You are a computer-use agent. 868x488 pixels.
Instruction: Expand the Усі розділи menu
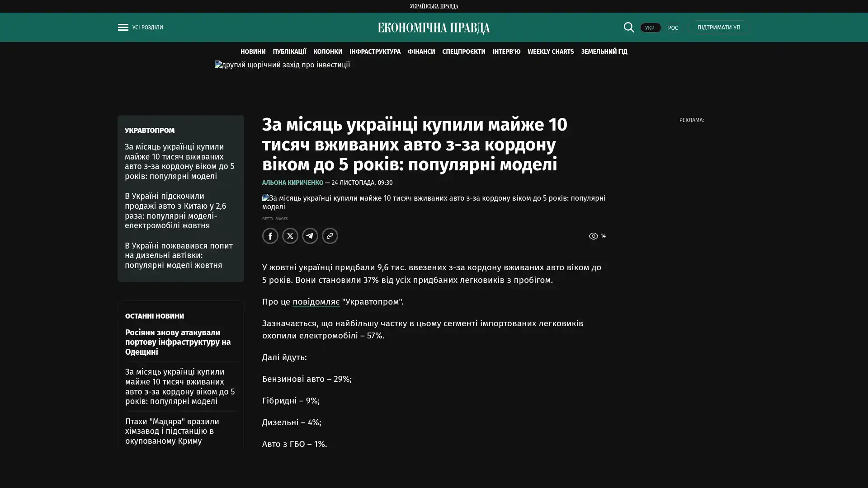click(147, 28)
